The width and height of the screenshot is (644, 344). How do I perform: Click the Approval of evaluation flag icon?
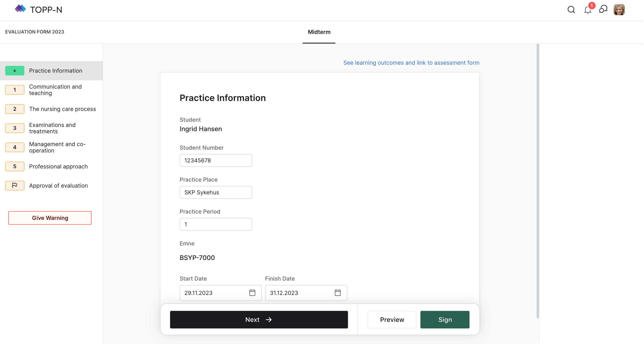tap(15, 185)
